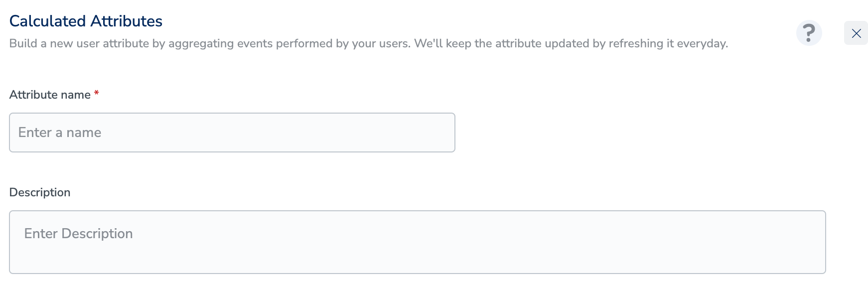Click the subtitle about aggregating events
868x283 pixels.
[368, 43]
